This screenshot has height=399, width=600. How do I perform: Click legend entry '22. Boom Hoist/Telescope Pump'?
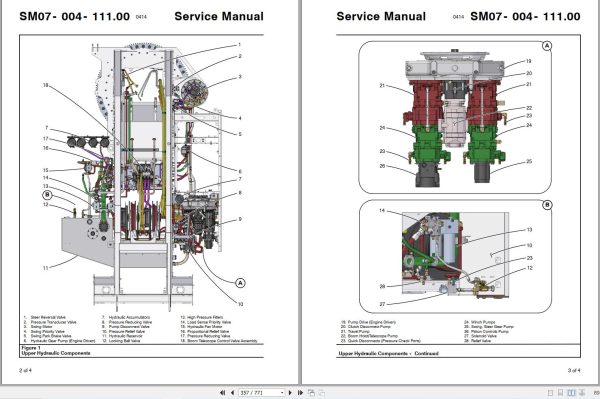[x=369, y=336]
